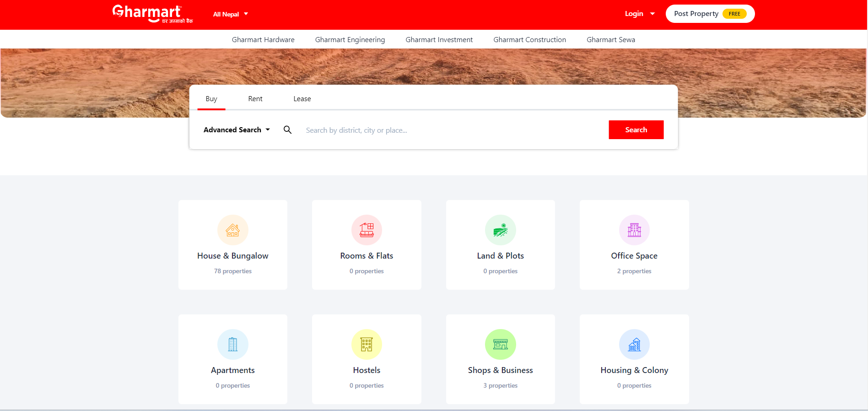
Task: Click the Hostels building icon
Action: coord(367,344)
